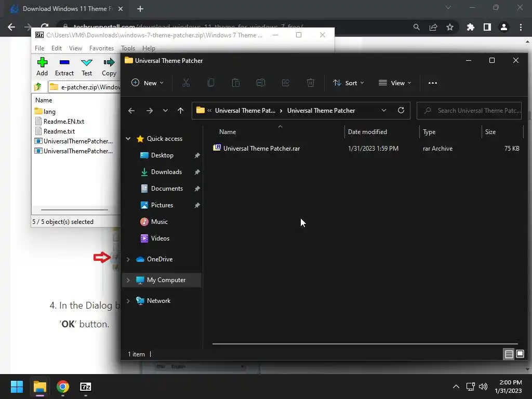Screen dimensions: 532x399
Task: Click the Rename icon in Explorer toolbar
Action: pos(261,83)
